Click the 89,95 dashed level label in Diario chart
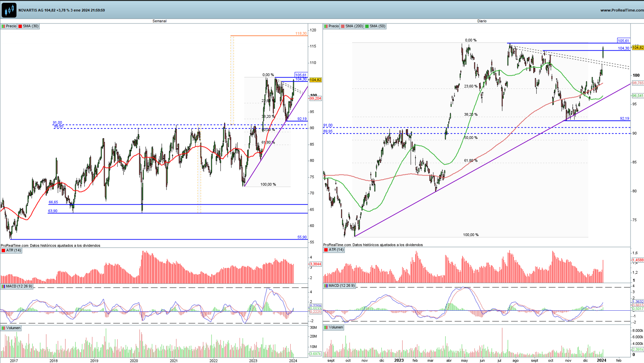The width and height of the screenshot is (644, 363). 328,132
